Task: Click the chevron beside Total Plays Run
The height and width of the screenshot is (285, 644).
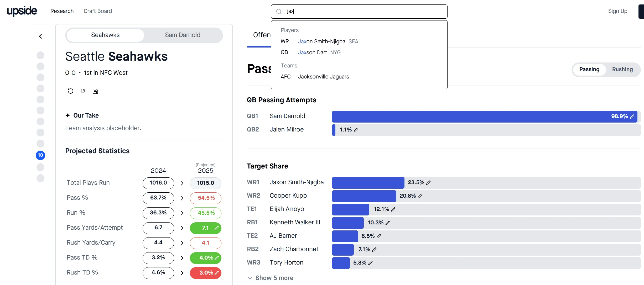Action: [x=182, y=183]
